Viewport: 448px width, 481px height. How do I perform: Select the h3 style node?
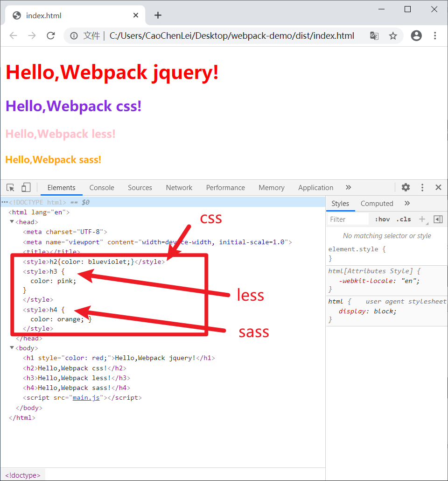(x=43, y=271)
